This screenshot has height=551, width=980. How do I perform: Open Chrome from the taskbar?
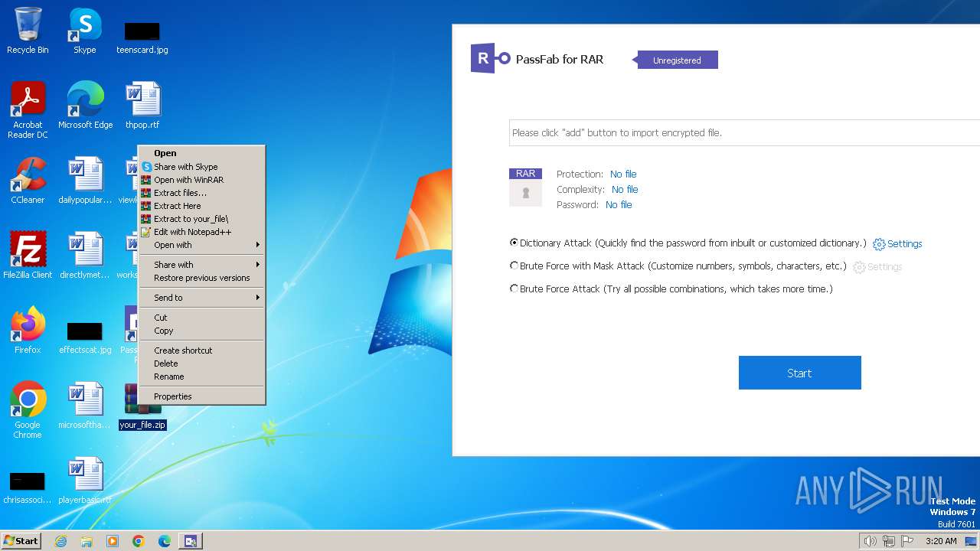point(139,541)
